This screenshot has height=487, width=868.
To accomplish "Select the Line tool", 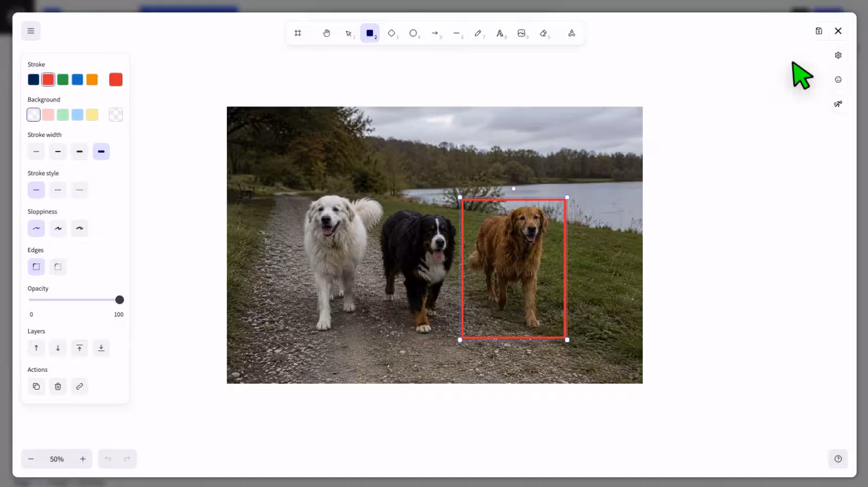I will click(x=457, y=33).
